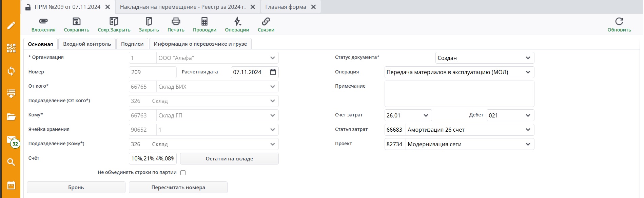Open Проводки calculator icon
This screenshot has height=198, width=644.
[204, 21]
